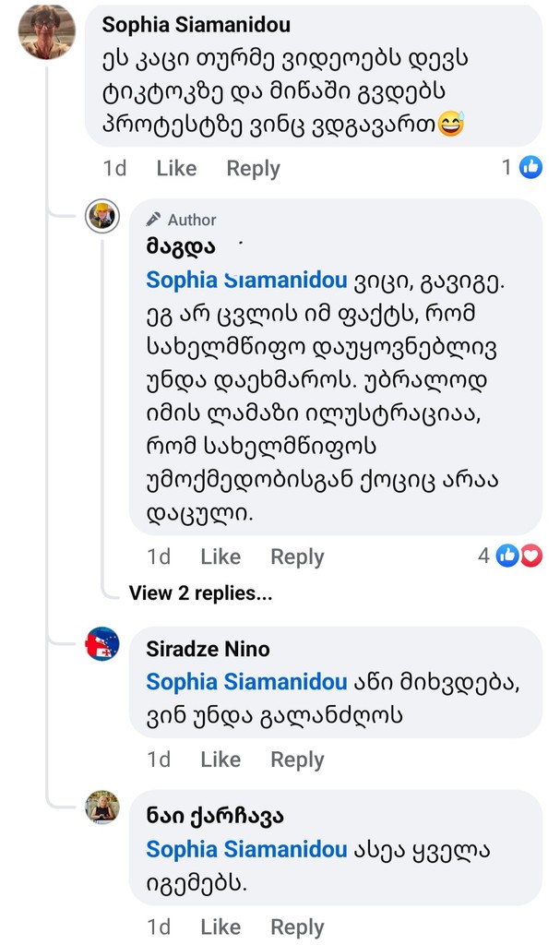Open the bottom commenter's profile avatar
This screenshot has height=945, width=560.
pos(101,807)
